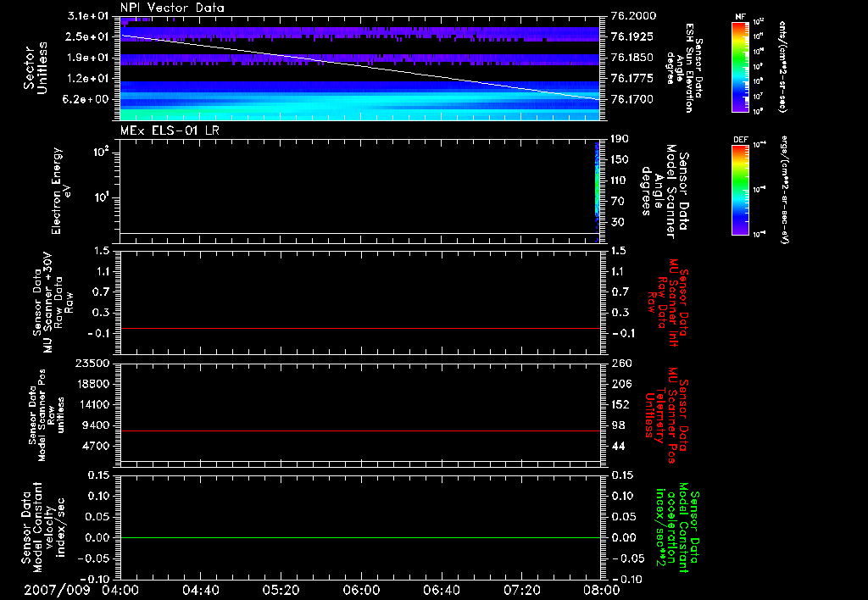
Task: Click the '44' telemetry tick value
Action: pos(618,446)
